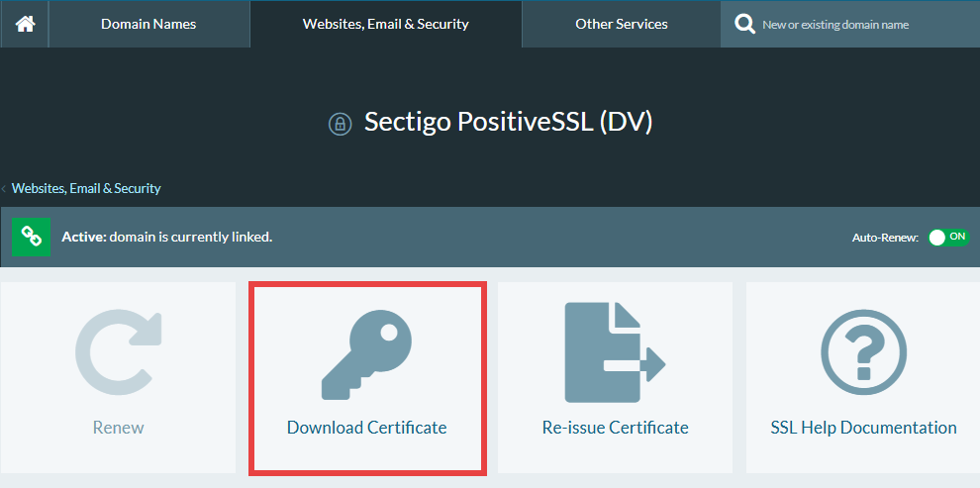980x488 pixels.
Task: Choose the Re-issue Certificate label
Action: tap(615, 428)
